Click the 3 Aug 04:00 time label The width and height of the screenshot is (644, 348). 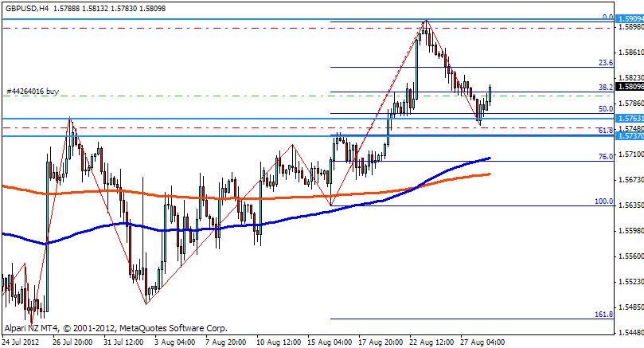coord(174,342)
